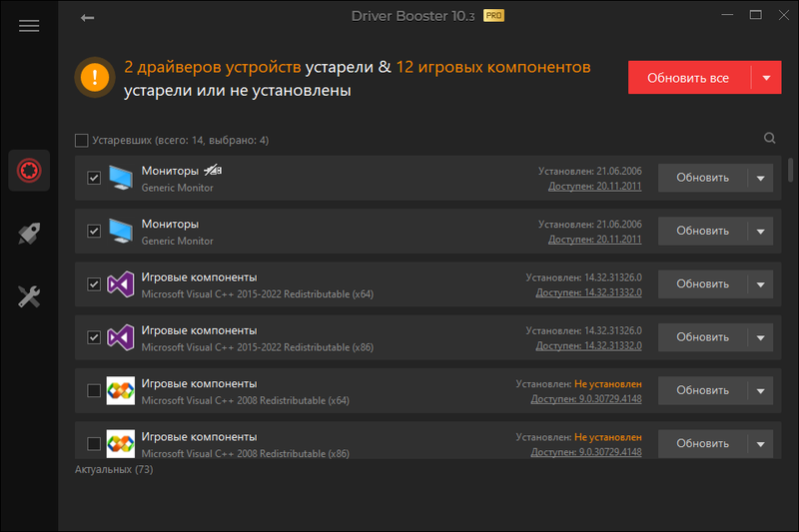
Task: Open the red driver scan sidebar icon
Action: click(x=29, y=171)
